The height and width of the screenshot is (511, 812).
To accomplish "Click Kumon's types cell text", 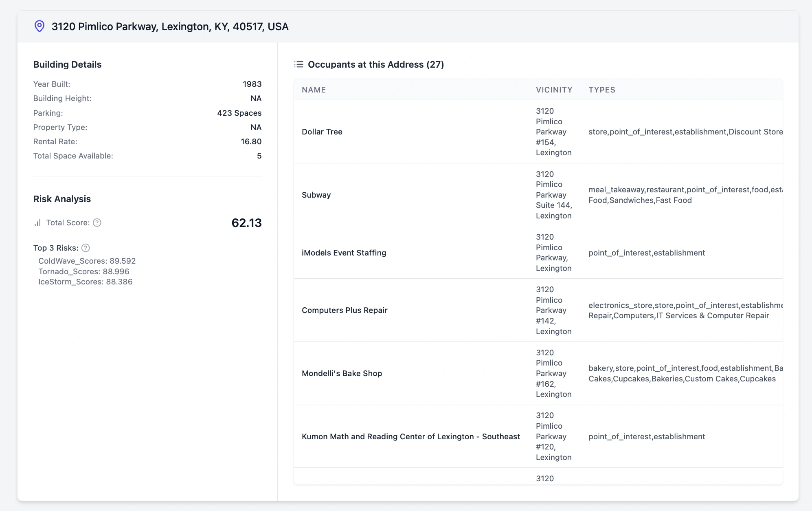I will (647, 436).
